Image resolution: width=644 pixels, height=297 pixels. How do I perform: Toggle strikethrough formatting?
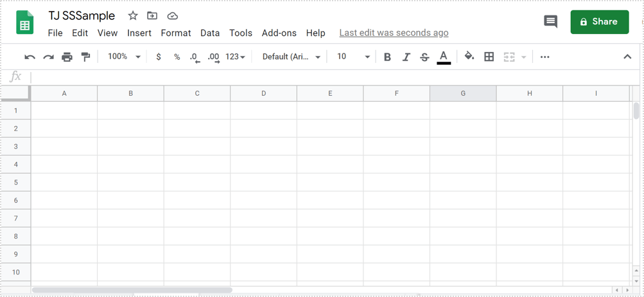coord(424,57)
